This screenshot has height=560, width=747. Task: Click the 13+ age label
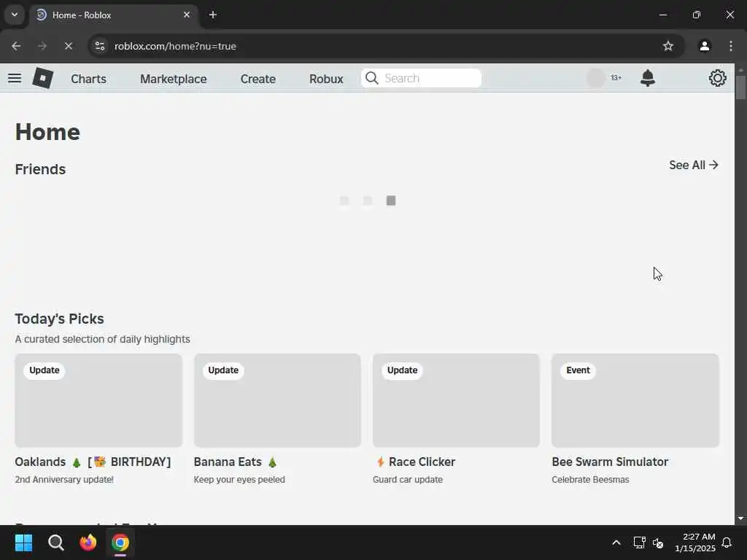coord(616,77)
